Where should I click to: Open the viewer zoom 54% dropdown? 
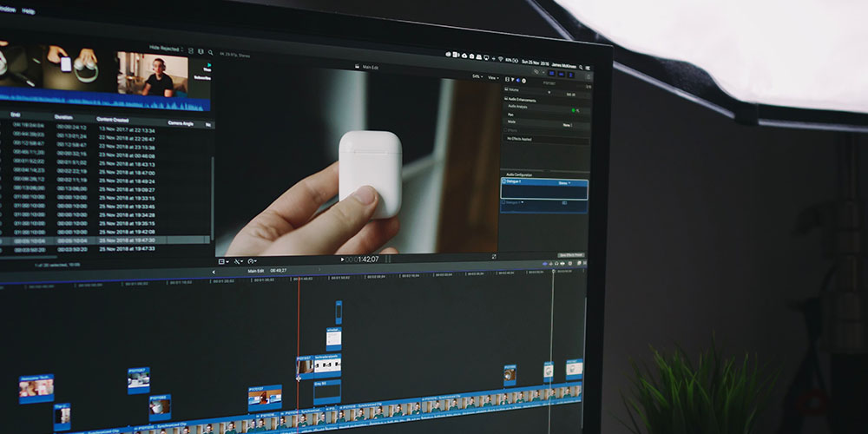click(477, 76)
